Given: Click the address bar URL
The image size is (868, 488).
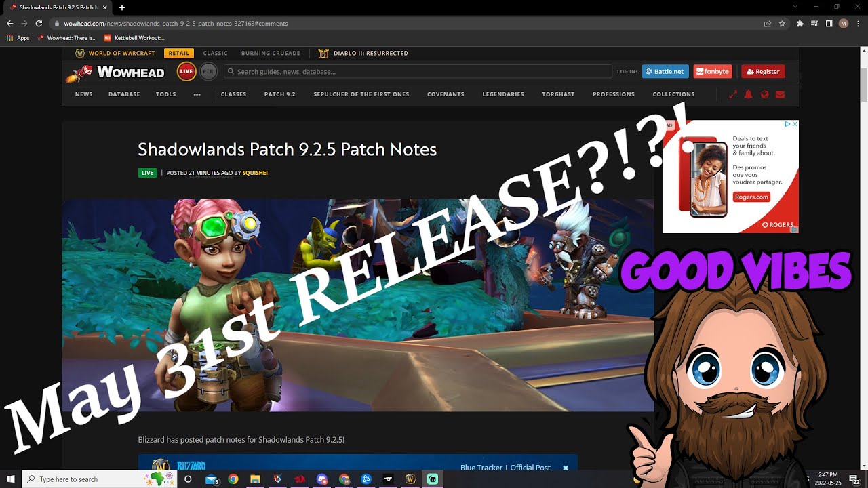Looking at the screenshot, I should pyautogui.click(x=176, y=23).
